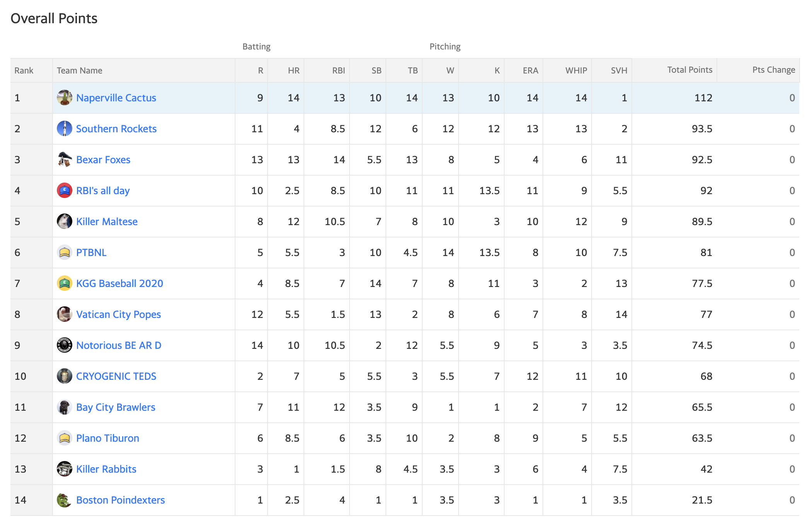Click the RBI's all day cap icon
Viewport: 812px width, 526px height.
[x=65, y=190]
